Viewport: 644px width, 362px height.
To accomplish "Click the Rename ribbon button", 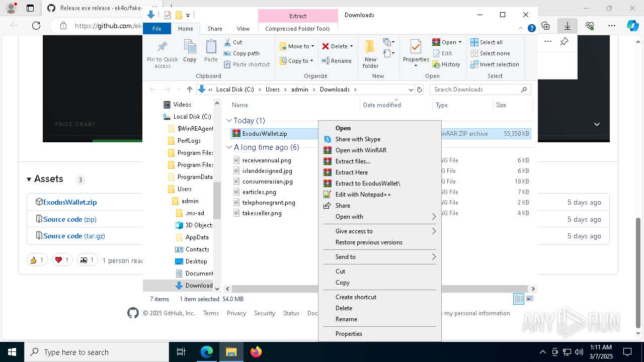I will pos(337,61).
